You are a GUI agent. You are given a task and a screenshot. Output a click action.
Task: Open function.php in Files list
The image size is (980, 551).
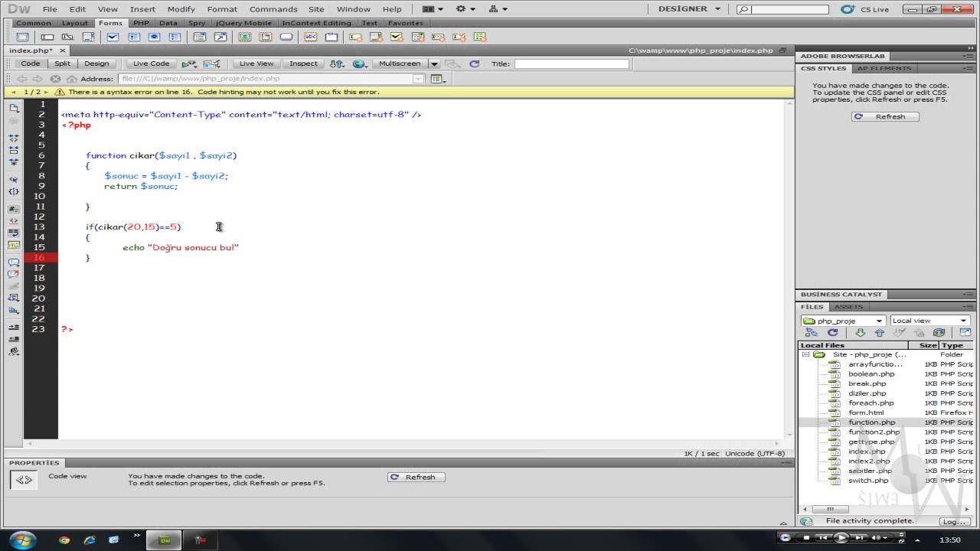871,422
